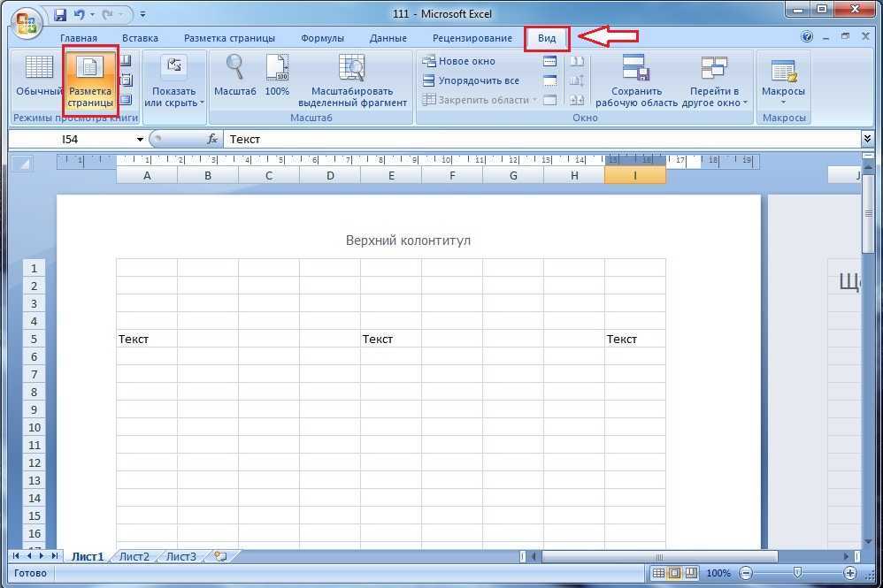The image size is (883, 588).
Task: Click Сохранить рабочую область icon
Action: [636, 67]
